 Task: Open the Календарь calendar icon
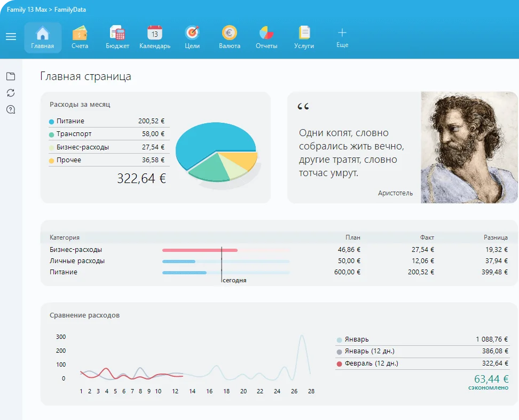tap(155, 34)
